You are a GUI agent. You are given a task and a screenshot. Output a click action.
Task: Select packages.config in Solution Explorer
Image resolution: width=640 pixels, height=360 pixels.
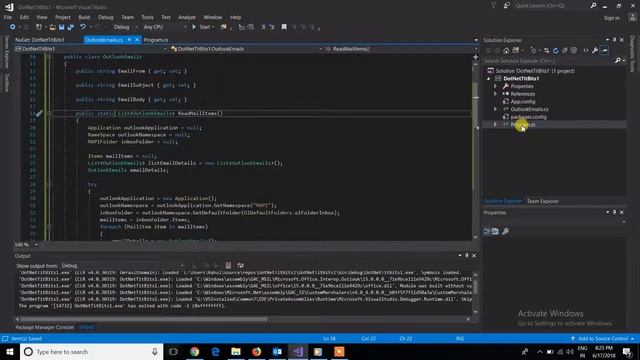point(528,117)
